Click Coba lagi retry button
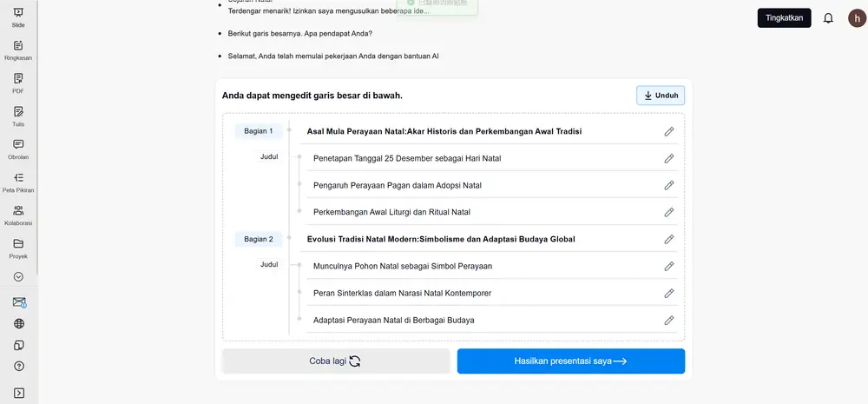Viewport: 868px width, 404px height. click(x=336, y=361)
